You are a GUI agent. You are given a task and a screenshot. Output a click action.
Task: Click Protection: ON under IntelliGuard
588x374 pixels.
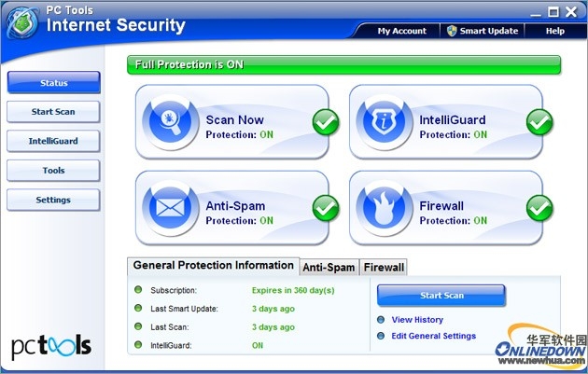[x=453, y=134]
